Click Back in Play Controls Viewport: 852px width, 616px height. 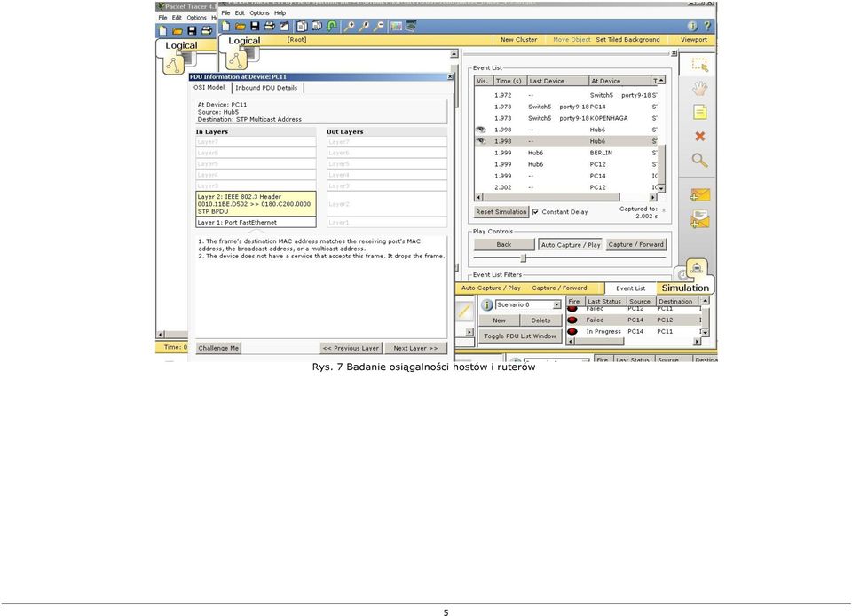click(504, 244)
